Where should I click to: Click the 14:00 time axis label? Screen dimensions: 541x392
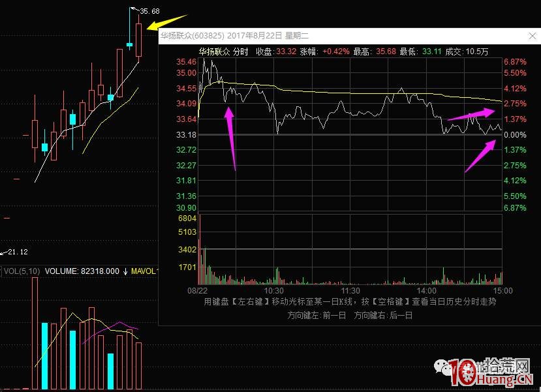tap(427, 290)
